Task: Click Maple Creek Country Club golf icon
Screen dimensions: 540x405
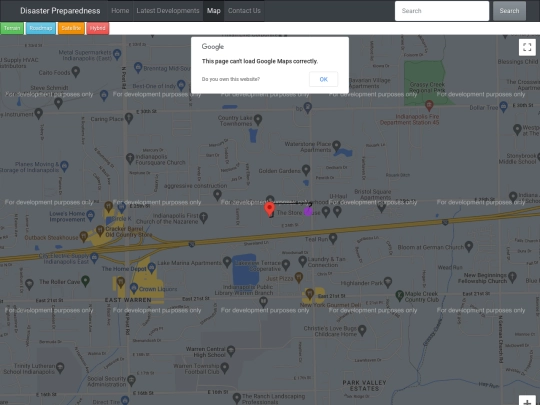Action: point(399,295)
